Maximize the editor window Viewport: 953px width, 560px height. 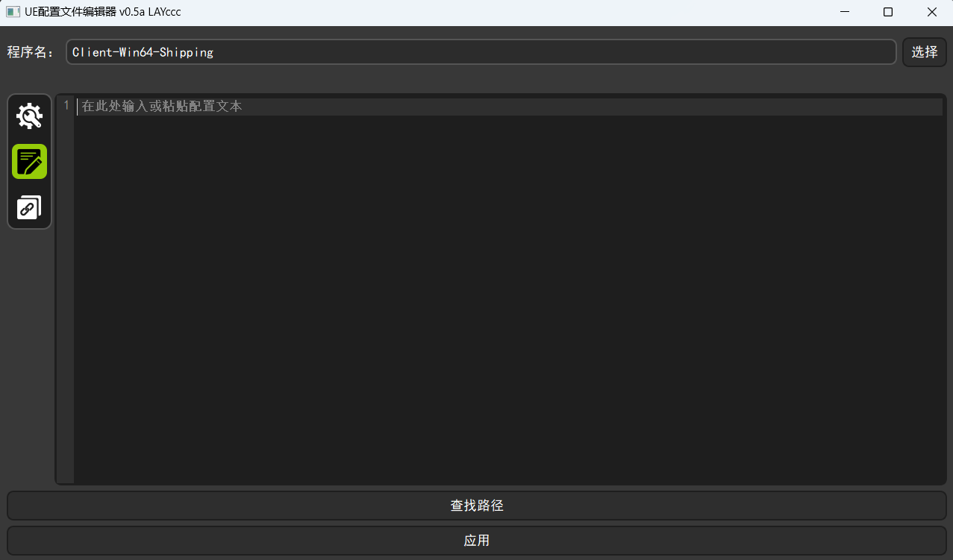point(887,12)
